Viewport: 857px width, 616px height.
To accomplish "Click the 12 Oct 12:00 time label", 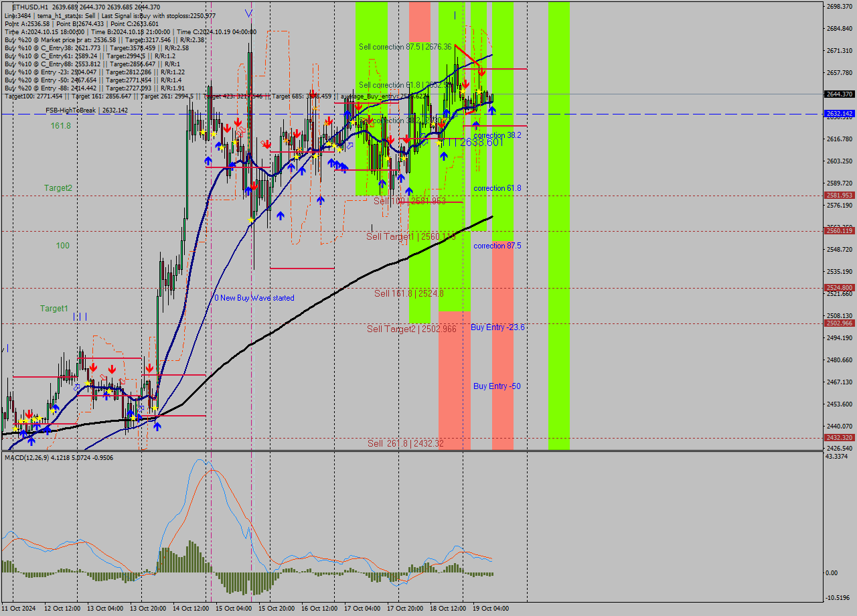I will pos(62,609).
